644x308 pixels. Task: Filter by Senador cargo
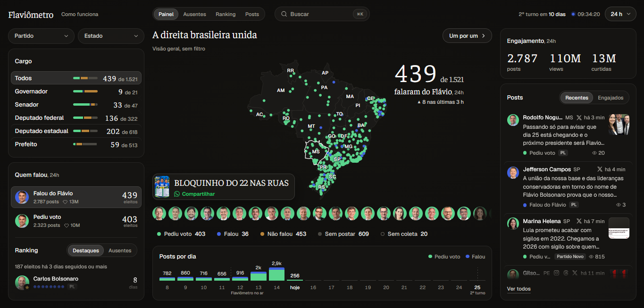[x=76, y=105]
